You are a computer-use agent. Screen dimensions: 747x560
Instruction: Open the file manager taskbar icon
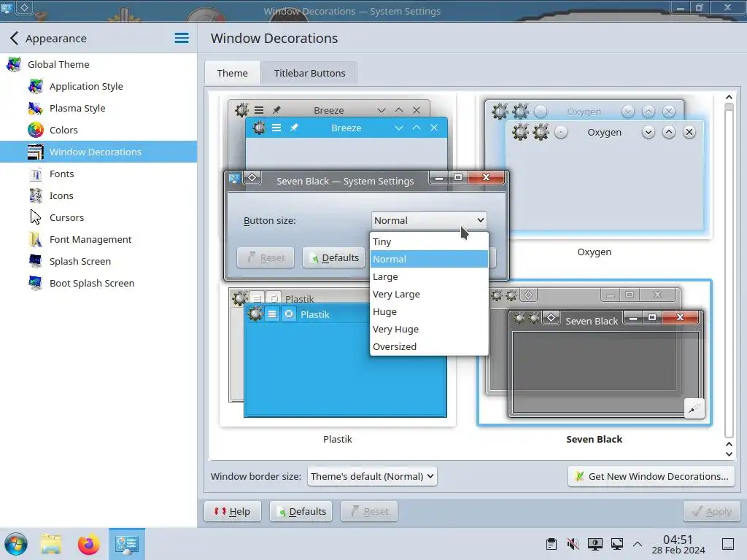pyautogui.click(x=50, y=544)
